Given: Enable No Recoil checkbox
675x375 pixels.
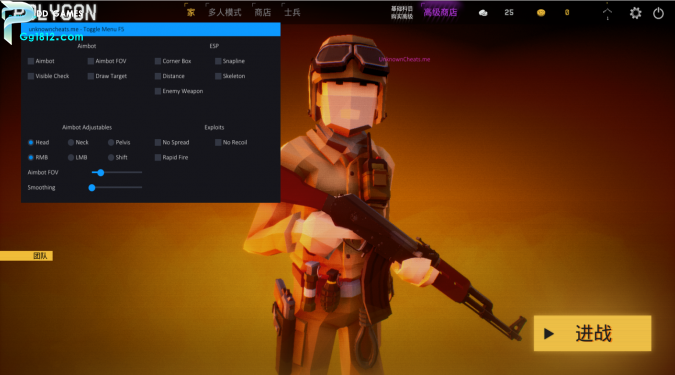Looking at the screenshot, I should coord(218,143).
